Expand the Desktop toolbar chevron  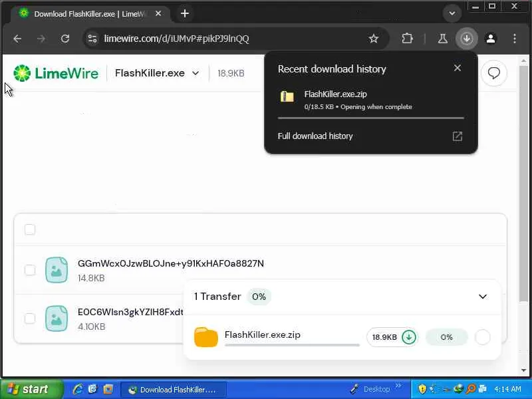click(398, 386)
